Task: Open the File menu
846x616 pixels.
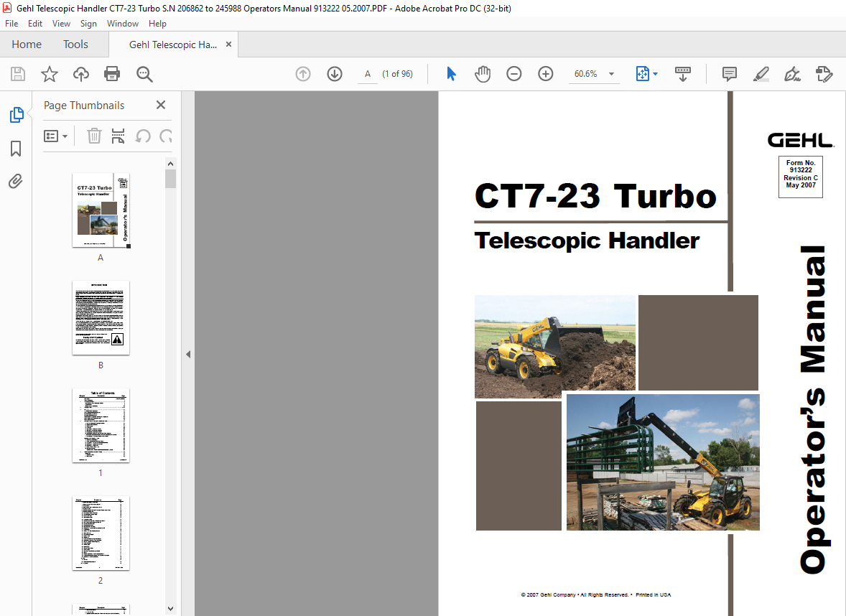Action: [11, 24]
